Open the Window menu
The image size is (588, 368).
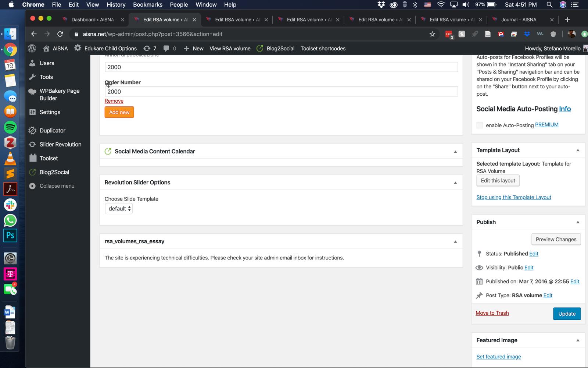(206, 5)
